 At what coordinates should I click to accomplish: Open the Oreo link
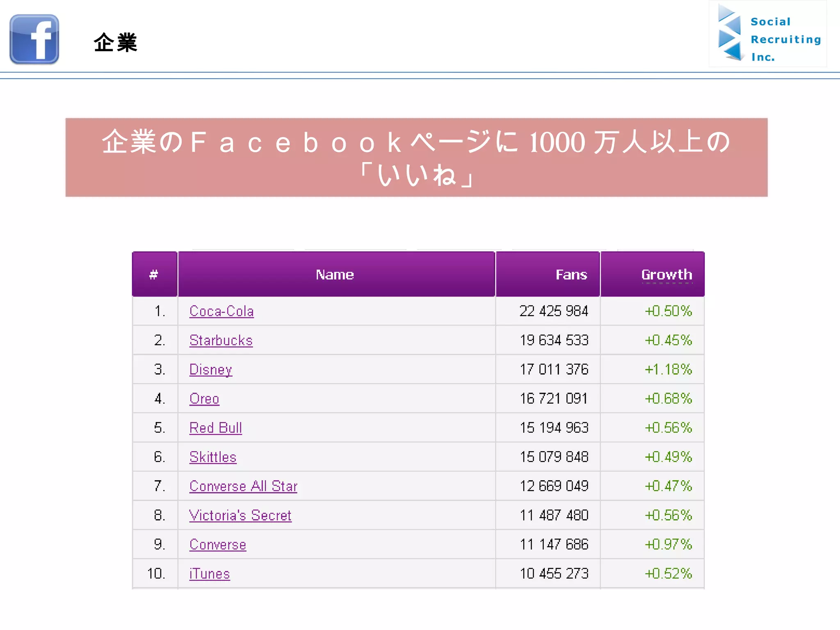[x=204, y=399]
